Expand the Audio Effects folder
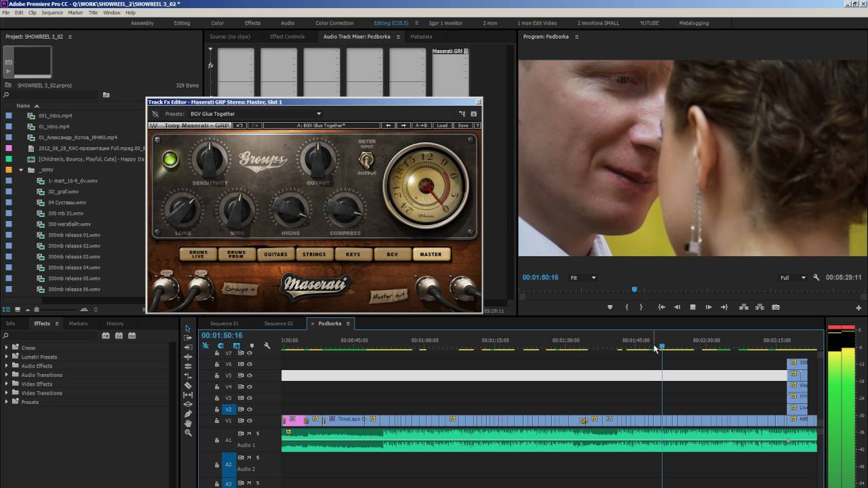868x488 pixels. (x=7, y=366)
